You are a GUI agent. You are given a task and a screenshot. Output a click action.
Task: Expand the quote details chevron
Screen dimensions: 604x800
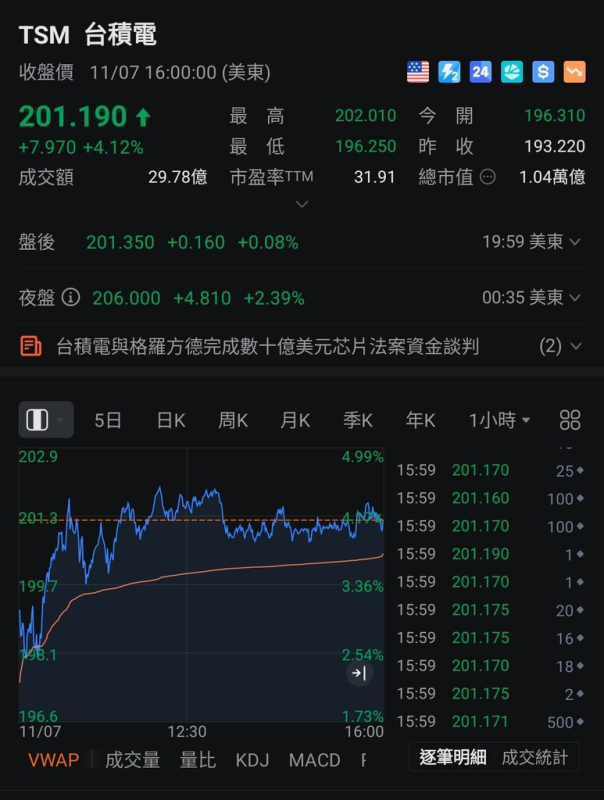[302, 204]
